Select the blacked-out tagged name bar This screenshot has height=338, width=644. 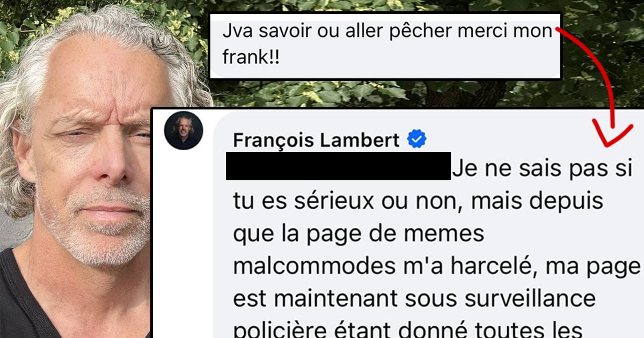pyautogui.click(x=338, y=166)
